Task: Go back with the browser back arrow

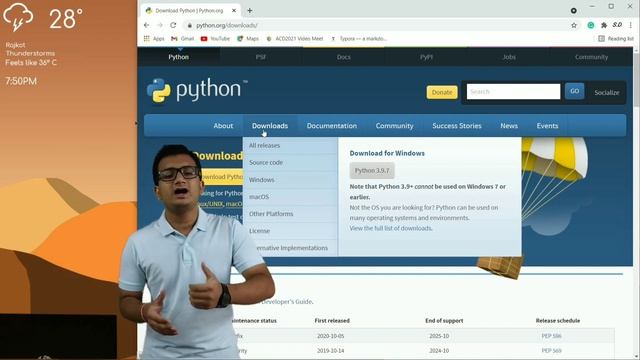Action: click(x=147, y=25)
